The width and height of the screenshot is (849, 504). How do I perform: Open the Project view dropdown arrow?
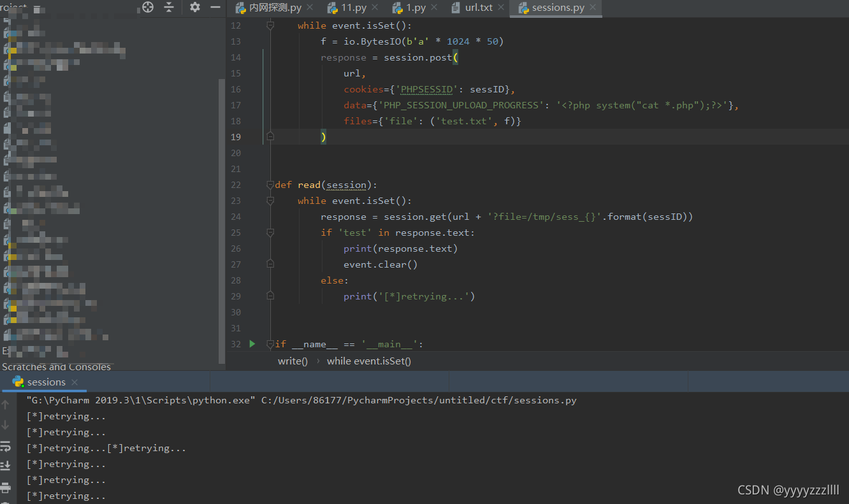coord(36,8)
